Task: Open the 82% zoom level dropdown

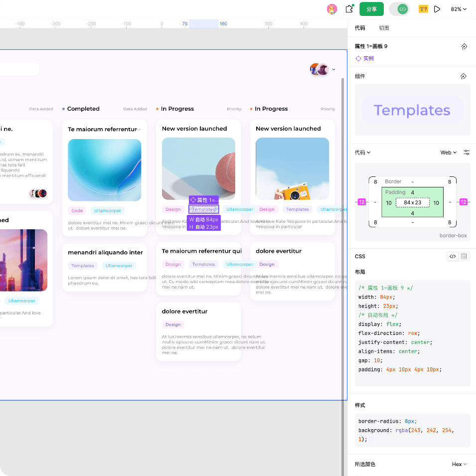Action: coord(459,9)
